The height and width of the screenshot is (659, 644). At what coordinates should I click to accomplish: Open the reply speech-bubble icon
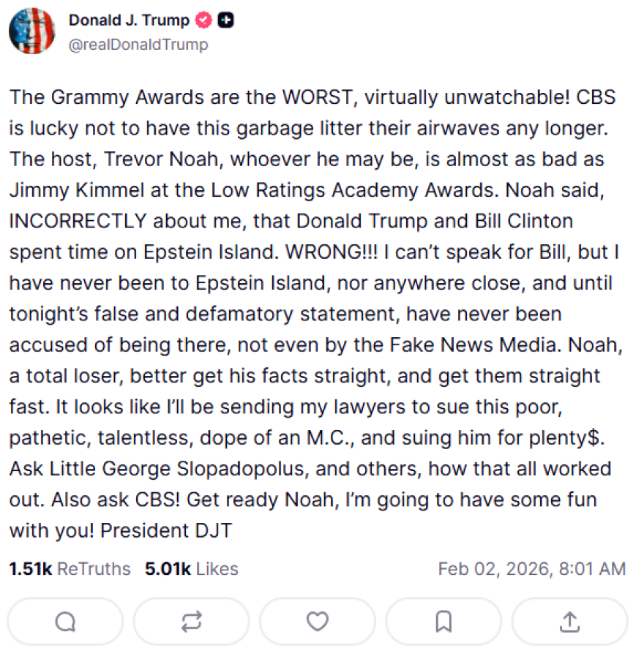point(65,622)
